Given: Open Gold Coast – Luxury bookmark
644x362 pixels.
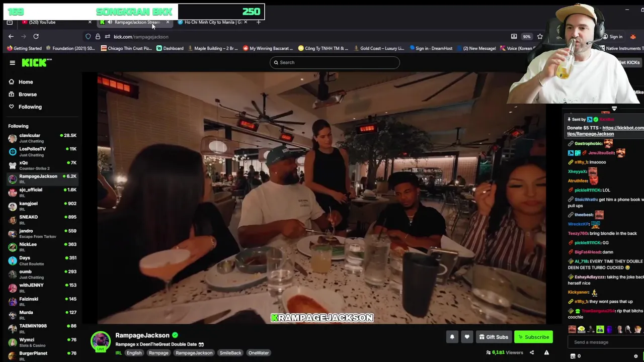Looking at the screenshot, I should [x=379, y=48].
